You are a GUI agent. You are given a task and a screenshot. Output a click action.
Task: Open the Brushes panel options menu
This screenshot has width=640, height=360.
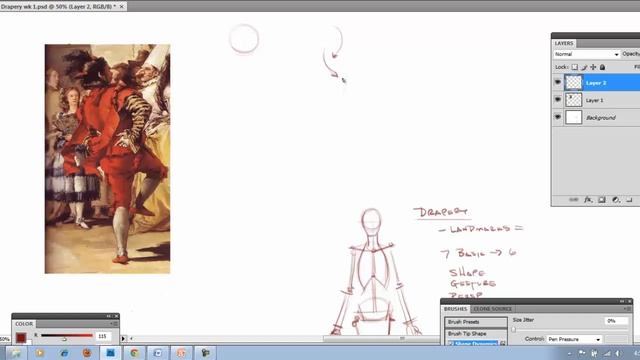627,309
